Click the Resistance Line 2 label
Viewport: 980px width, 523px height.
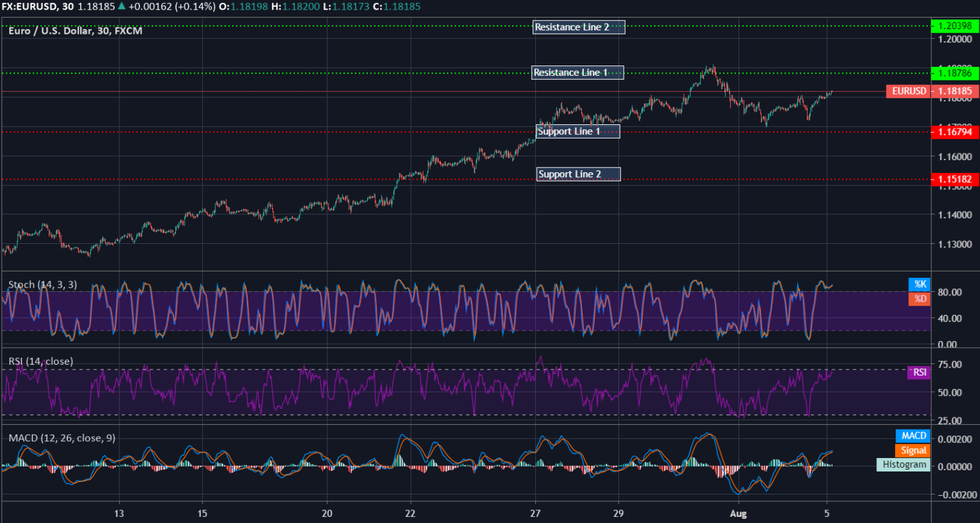[579, 27]
